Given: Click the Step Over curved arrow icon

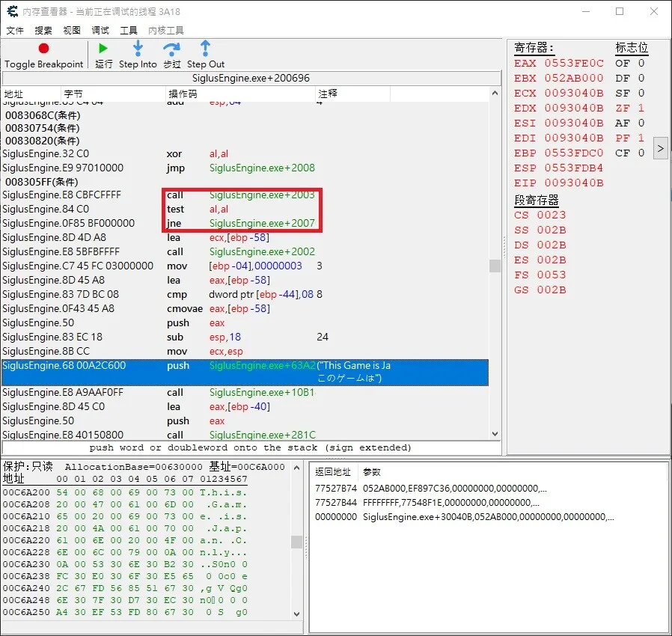Looking at the screenshot, I should [172, 49].
